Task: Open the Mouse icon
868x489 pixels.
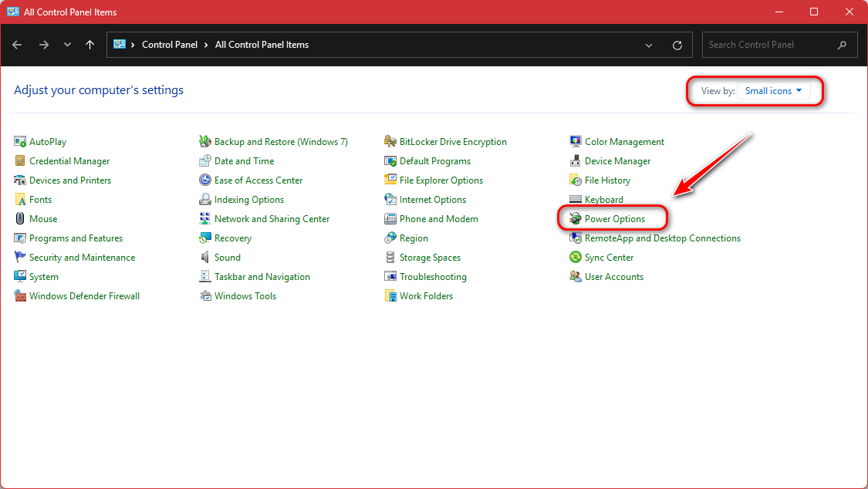Action: [20, 219]
